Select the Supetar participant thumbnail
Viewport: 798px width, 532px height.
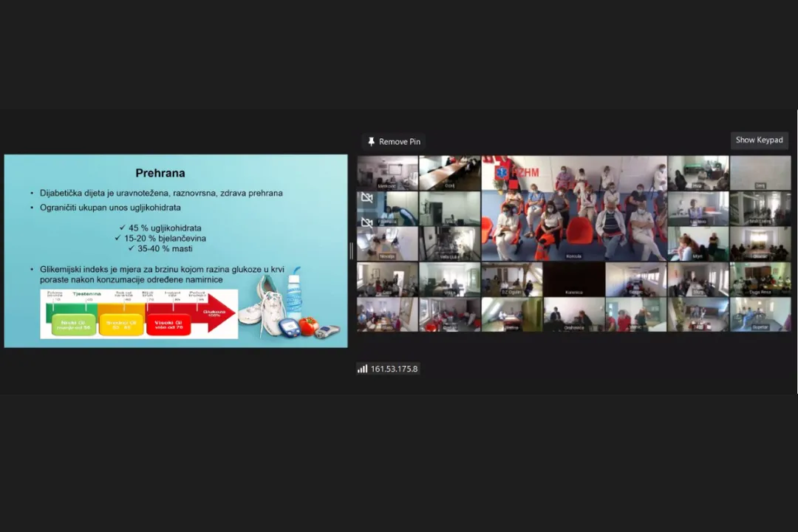click(x=760, y=314)
